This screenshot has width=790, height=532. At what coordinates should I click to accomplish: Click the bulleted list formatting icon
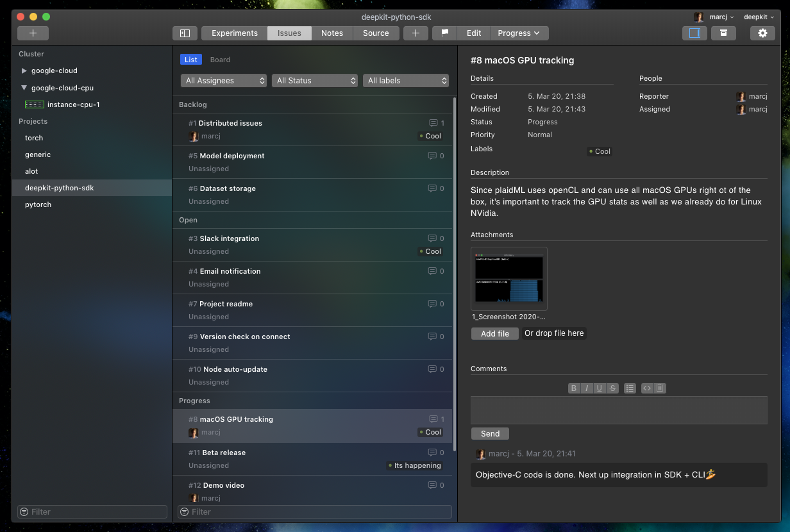(x=630, y=388)
